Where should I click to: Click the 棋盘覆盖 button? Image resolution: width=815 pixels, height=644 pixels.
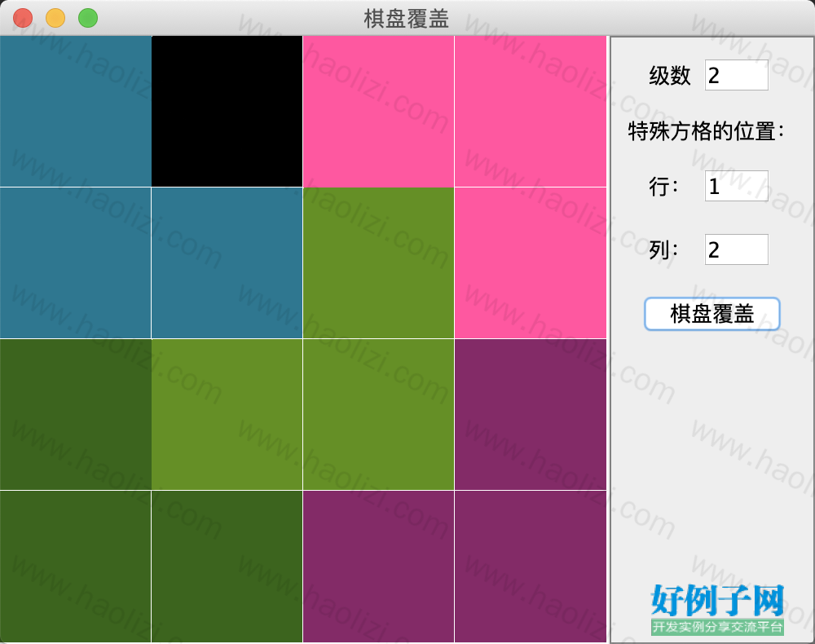711,314
